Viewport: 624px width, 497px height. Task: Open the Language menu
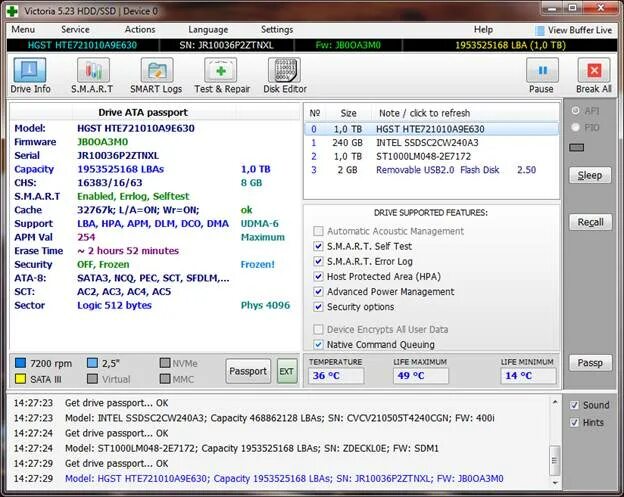(208, 30)
